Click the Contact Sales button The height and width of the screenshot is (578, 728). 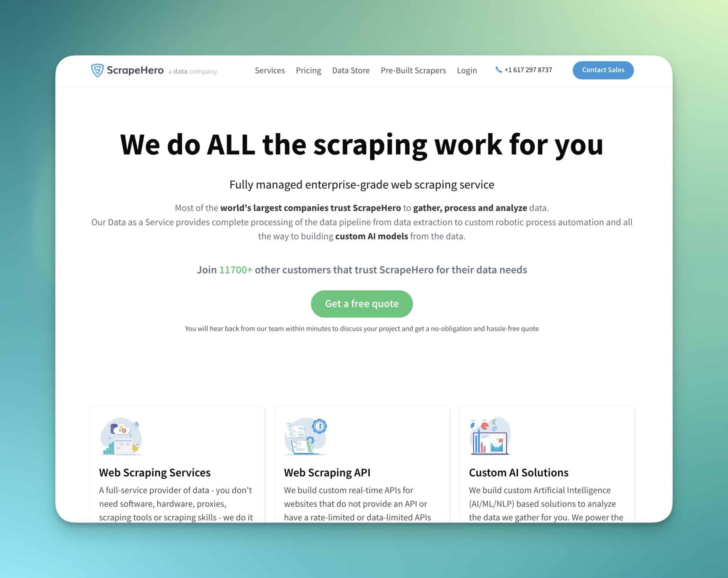[x=603, y=70]
